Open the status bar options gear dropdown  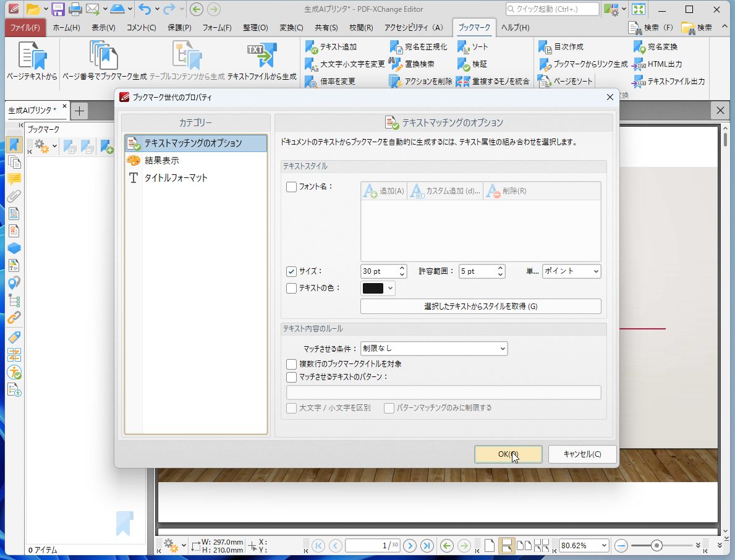(183, 545)
